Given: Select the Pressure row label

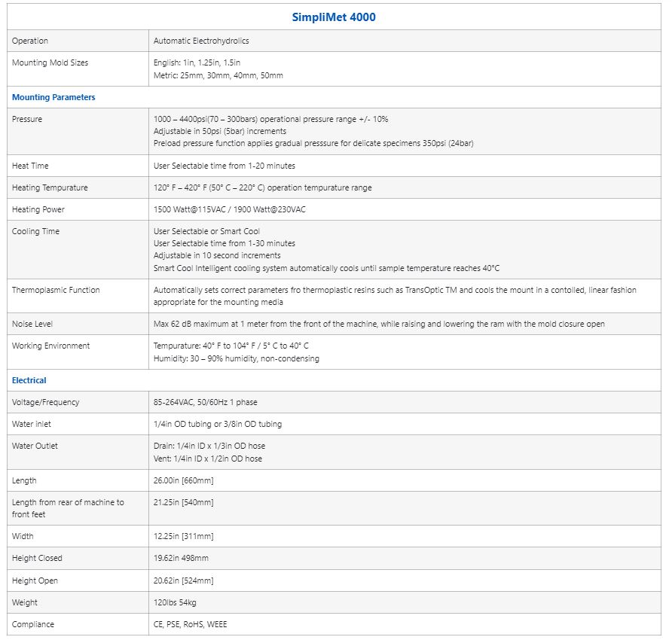Looking at the screenshot, I should [x=27, y=119].
